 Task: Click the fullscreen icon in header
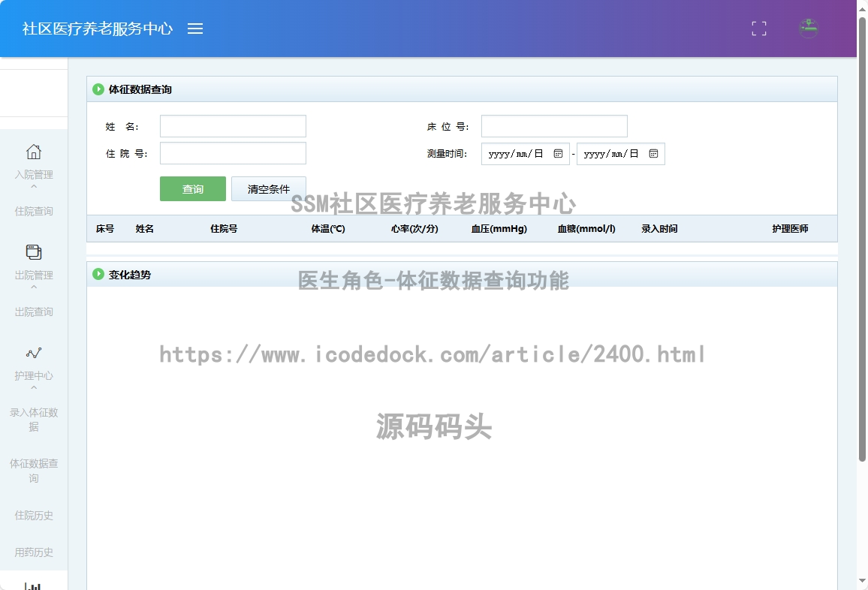[x=759, y=29]
